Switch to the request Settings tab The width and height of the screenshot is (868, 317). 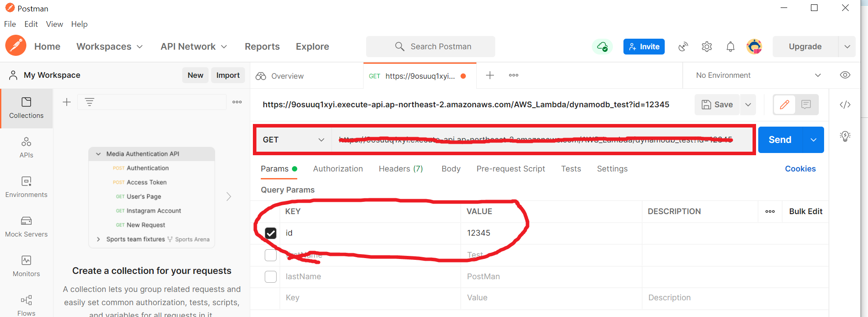click(x=612, y=169)
